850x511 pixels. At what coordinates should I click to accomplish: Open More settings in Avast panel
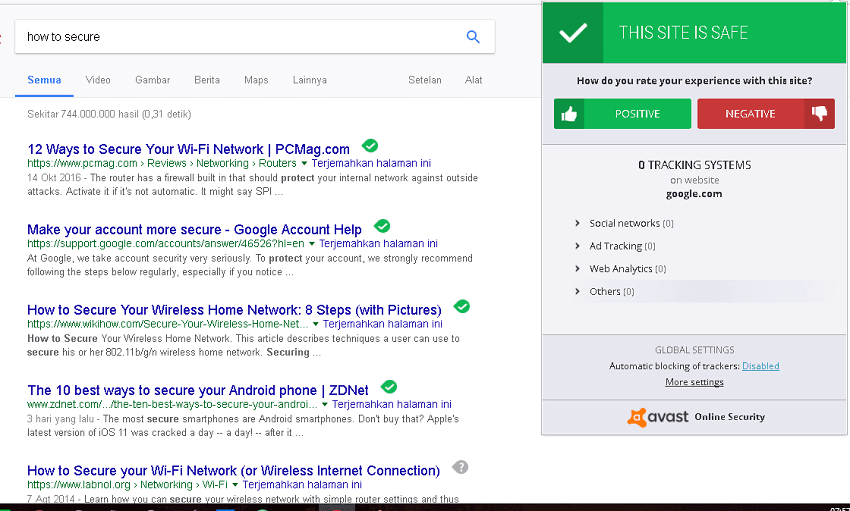694,382
